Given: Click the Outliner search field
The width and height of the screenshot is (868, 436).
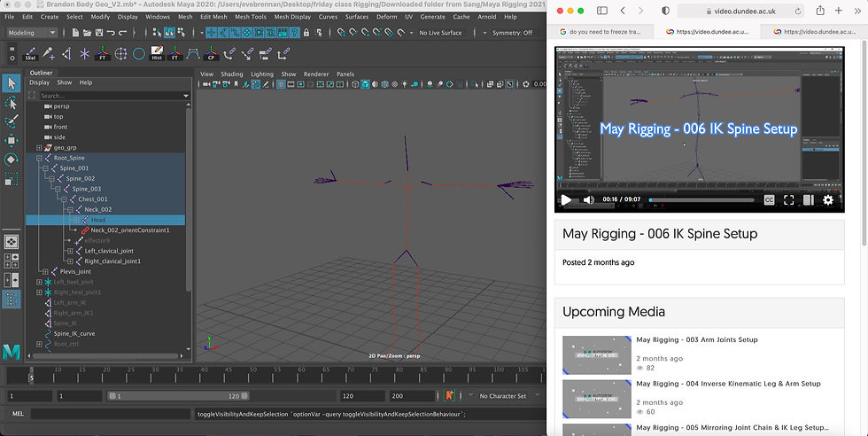Looking at the screenshot, I should pos(110,96).
